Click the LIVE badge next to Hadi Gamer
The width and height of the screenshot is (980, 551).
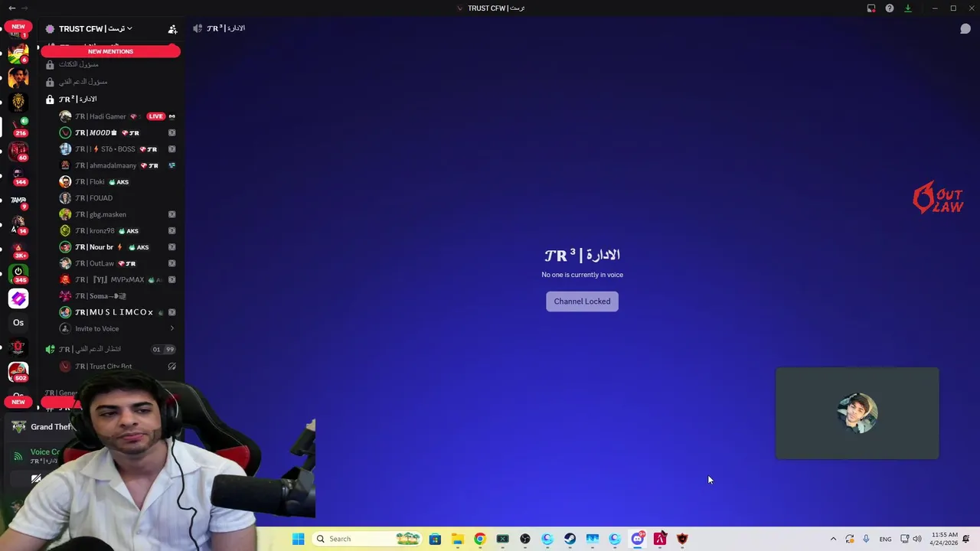click(x=156, y=116)
